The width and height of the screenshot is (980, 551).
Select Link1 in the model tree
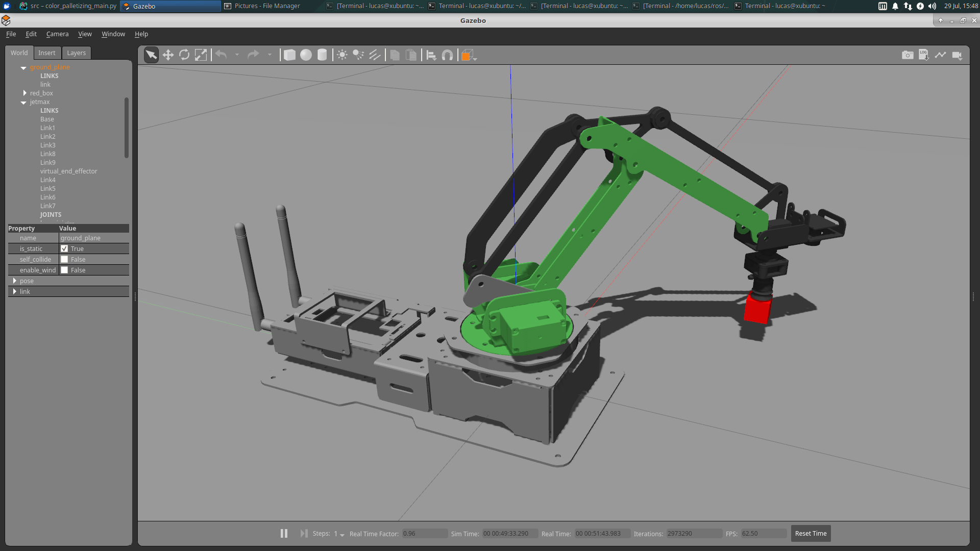pyautogui.click(x=47, y=128)
